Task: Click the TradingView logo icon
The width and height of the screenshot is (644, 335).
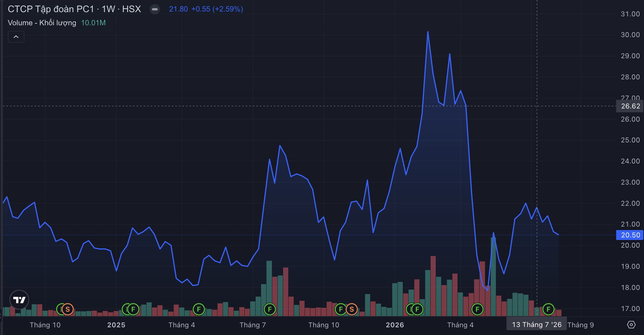Action: point(19,300)
